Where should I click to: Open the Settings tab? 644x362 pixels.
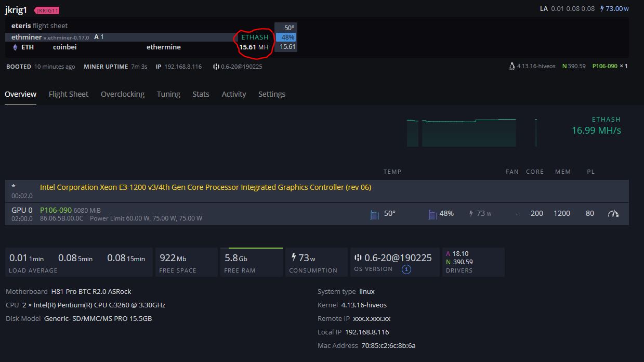pyautogui.click(x=272, y=94)
